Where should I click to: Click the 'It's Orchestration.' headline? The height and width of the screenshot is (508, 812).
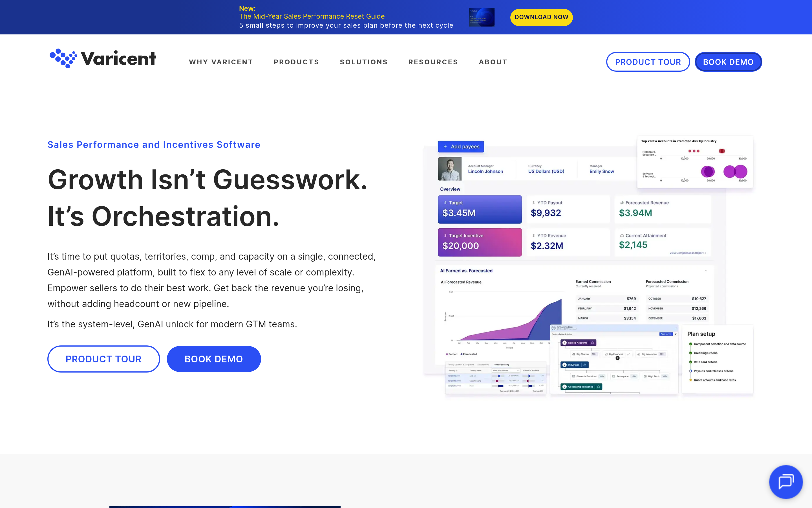pyautogui.click(x=163, y=216)
